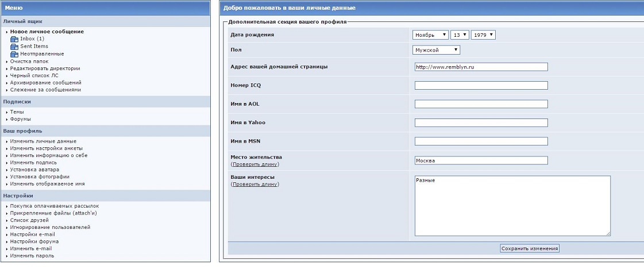Open the birth month dropdown Ноябрь
The width and height of the screenshot is (644, 268).
tap(430, 35)
